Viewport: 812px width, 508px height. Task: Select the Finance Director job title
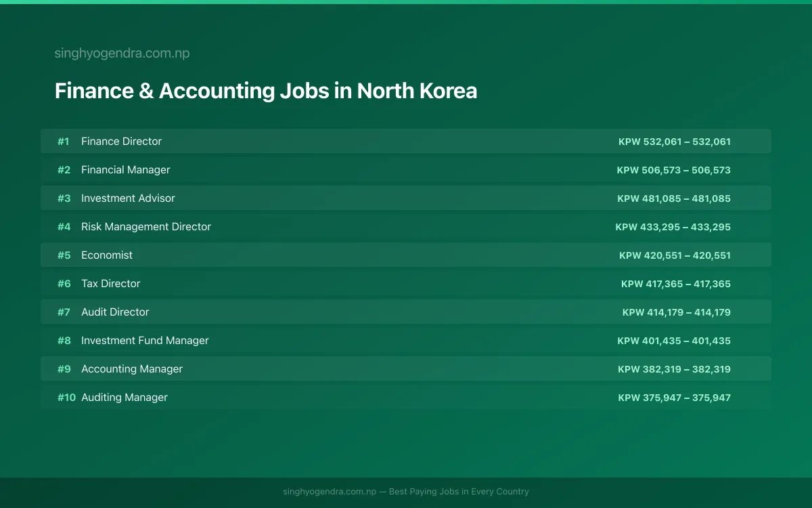coord(122,142)
